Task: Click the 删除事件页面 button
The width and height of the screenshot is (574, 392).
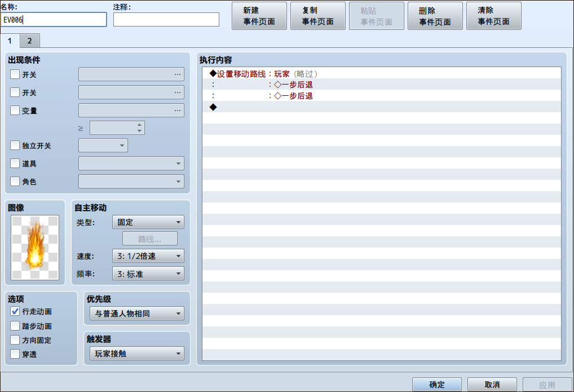Action: coord(435,16)
